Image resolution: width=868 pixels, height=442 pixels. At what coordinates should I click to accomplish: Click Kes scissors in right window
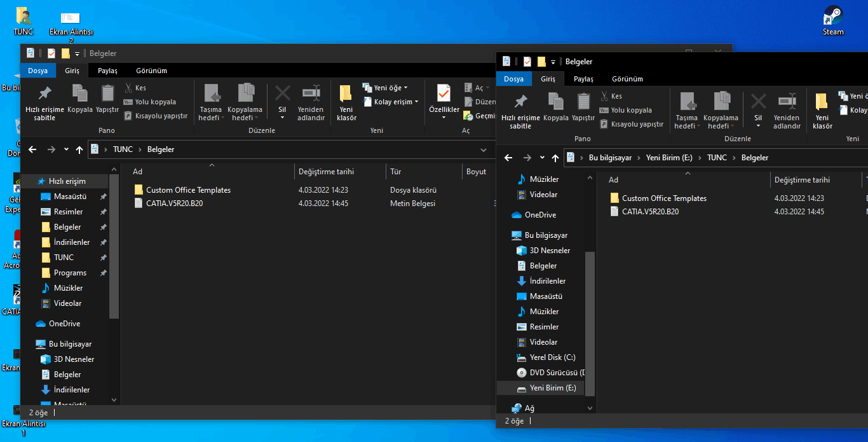(611, 96)
